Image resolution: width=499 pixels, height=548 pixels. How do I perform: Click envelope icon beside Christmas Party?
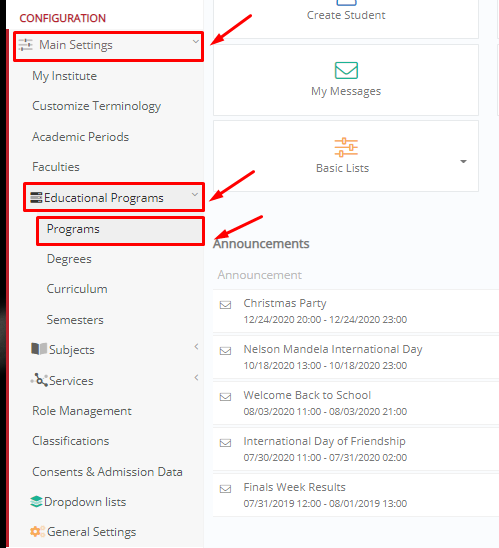225,305
